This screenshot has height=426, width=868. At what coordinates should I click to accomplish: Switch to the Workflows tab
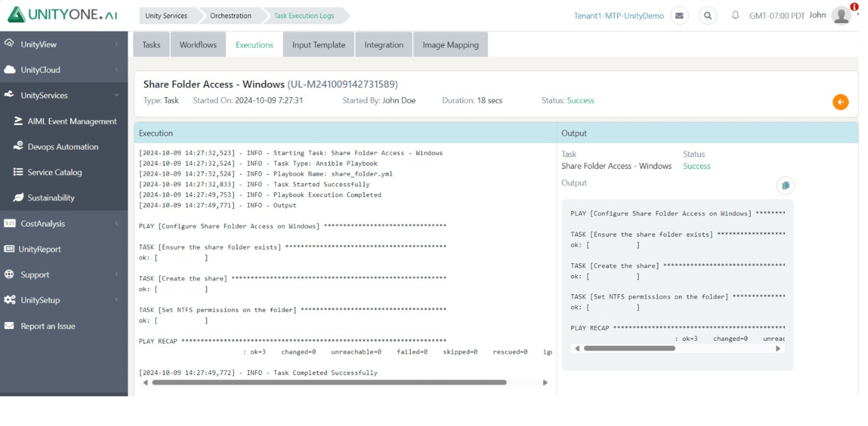(x=198, y=44)
